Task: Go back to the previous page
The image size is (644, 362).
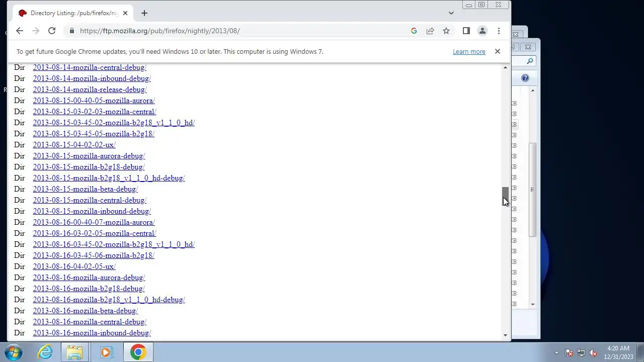Action: coord(19,31)
